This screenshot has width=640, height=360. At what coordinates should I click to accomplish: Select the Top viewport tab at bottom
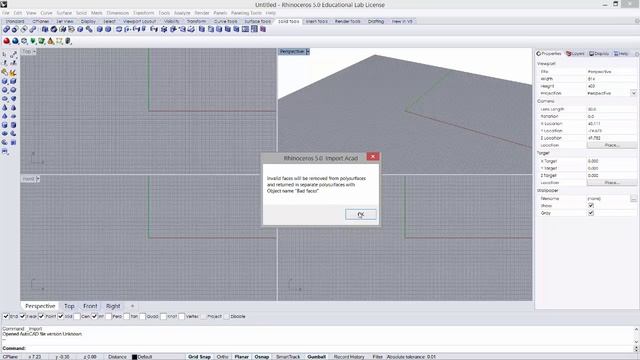pyautogui.click(x=69, y=306)
